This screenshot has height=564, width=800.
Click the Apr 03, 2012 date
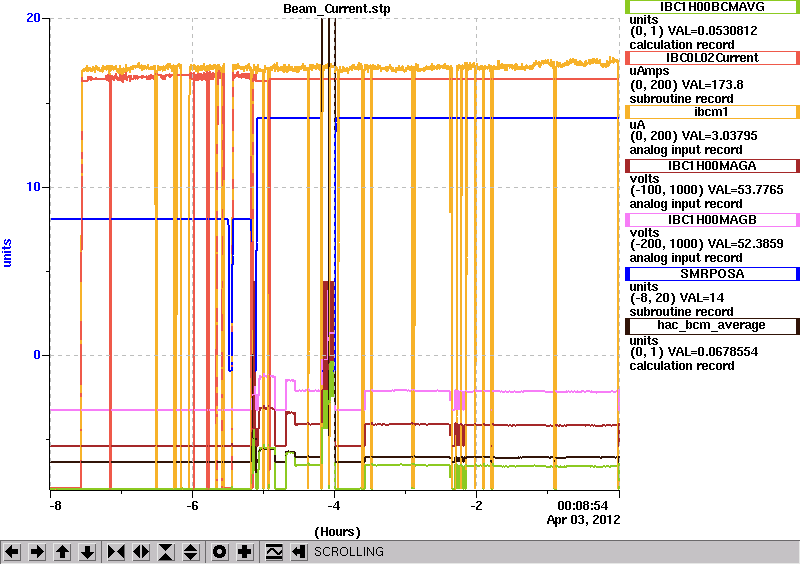pyautogui.click(x=583, y=520)
